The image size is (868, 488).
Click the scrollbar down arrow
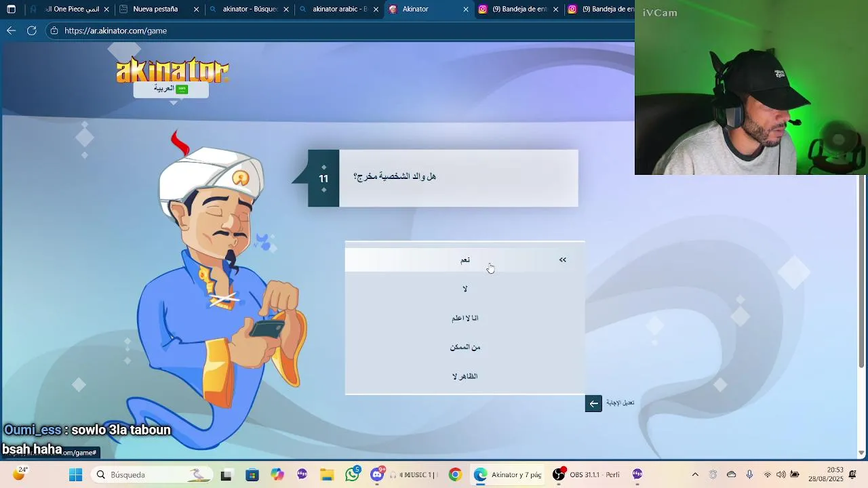click(861, 453)
